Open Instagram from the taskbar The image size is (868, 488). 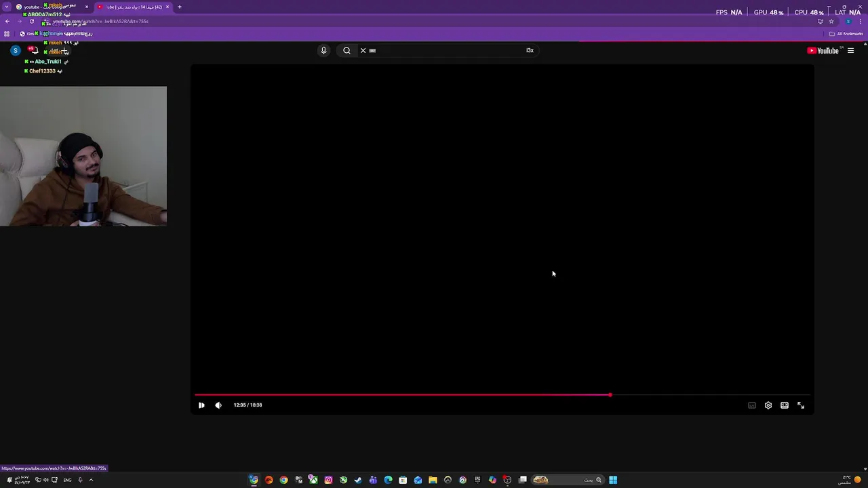(328, 480)
